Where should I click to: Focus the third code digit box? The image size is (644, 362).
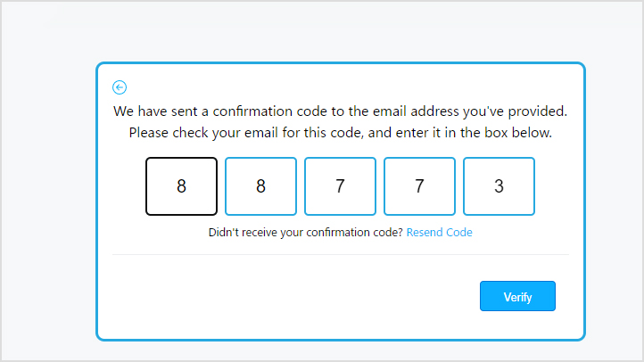[x=340, y=186]
